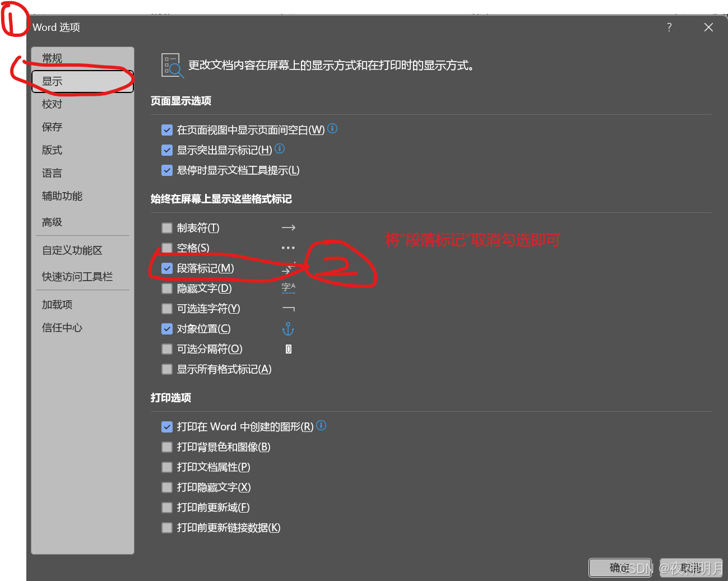Close the Word 选项 dialog
This screenshot has height=581, width=728.
(708, 27)
